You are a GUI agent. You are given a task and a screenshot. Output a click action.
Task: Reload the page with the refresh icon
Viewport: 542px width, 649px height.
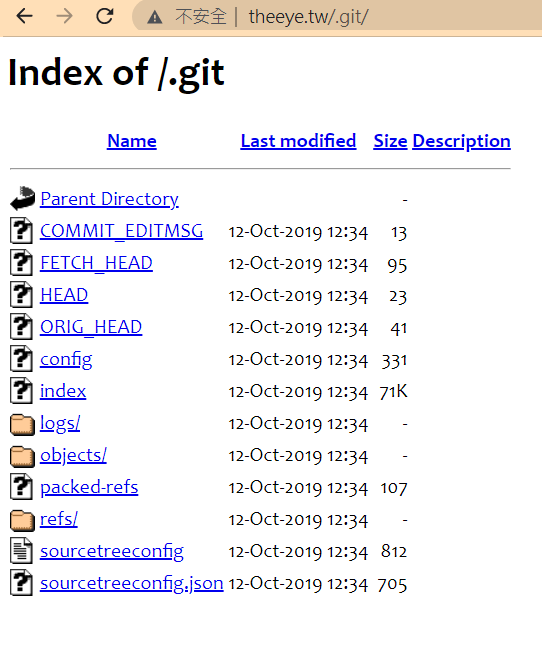(x=104, y=17)
